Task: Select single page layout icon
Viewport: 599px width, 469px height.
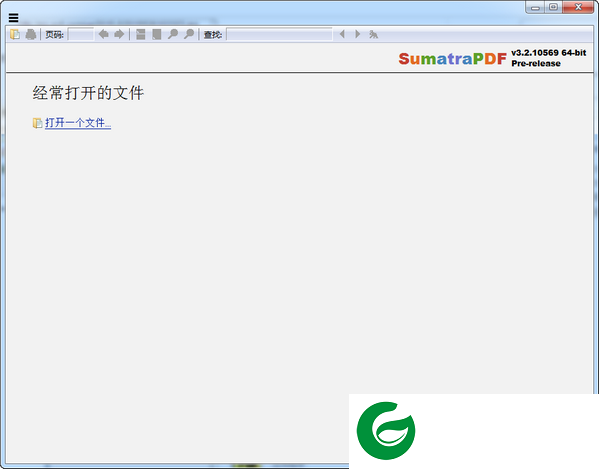Action: pyautogui.click(x=157, y=34)
